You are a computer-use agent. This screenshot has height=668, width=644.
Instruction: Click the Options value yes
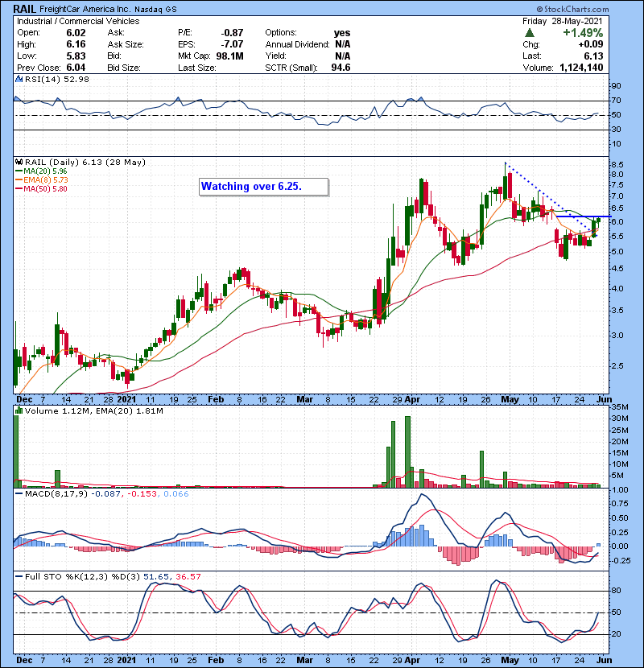click(342, 33)
